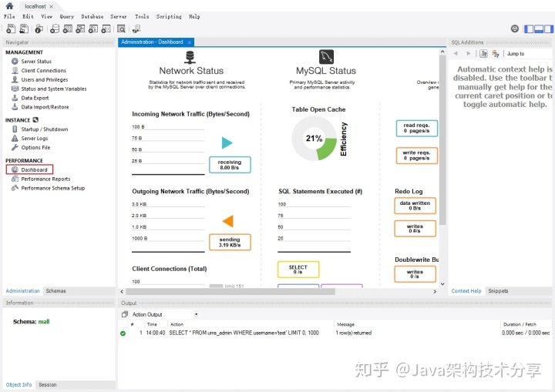Create new schema toolbar icon
This screenshot has width=555, height=392.
click(x=55, y=28)
